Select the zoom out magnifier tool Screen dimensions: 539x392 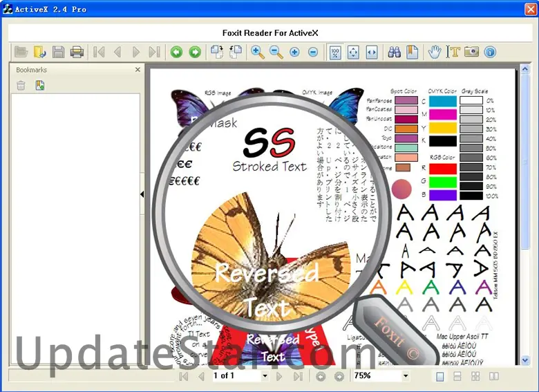(276, 52)
